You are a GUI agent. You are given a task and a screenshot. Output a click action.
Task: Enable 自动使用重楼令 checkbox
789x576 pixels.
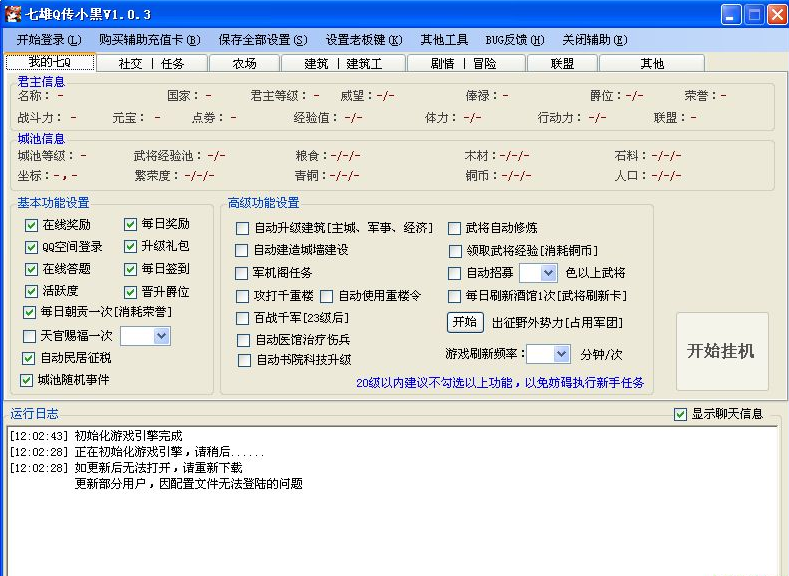[x=327, y=296]
